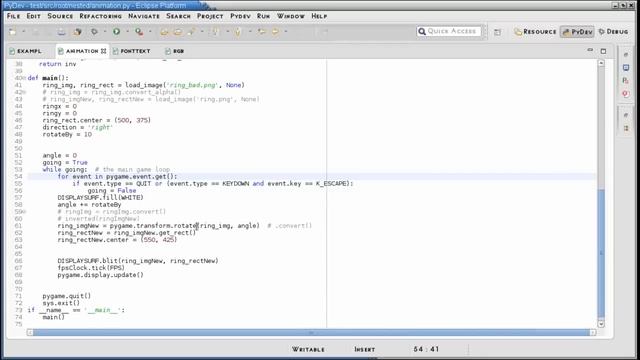Click the outline view icon in right sidebar
The image size is (640, 360).
point(626,128)
